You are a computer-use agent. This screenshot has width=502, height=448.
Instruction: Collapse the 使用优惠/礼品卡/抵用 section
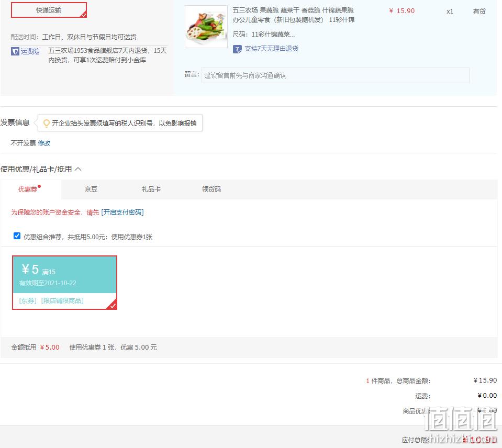pyautogui.click(x=78, y=169)
